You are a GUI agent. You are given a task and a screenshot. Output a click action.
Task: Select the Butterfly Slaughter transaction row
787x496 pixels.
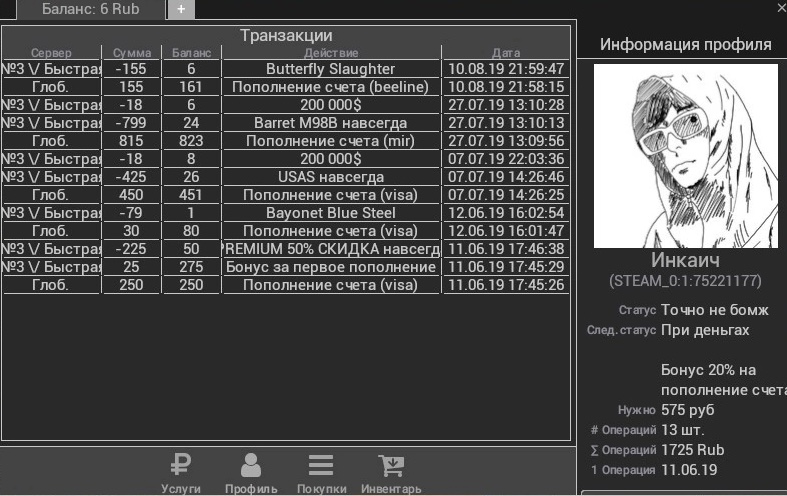tap(330, 69)
